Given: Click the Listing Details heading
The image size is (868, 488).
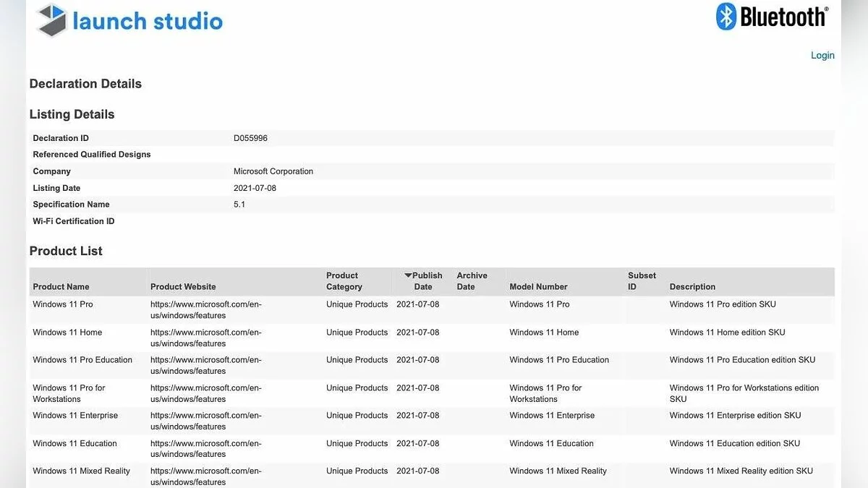Looking at the screenshot, I should coord(72,114).
